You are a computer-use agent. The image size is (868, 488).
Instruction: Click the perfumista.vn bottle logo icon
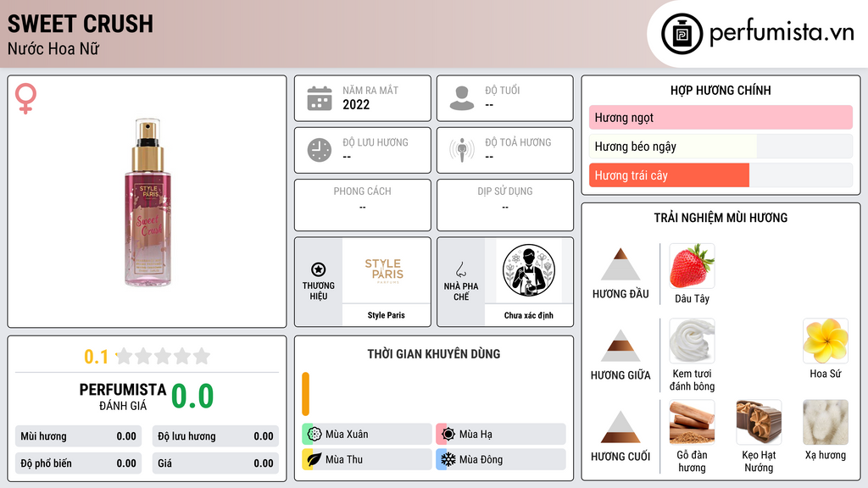pos(682,34)
